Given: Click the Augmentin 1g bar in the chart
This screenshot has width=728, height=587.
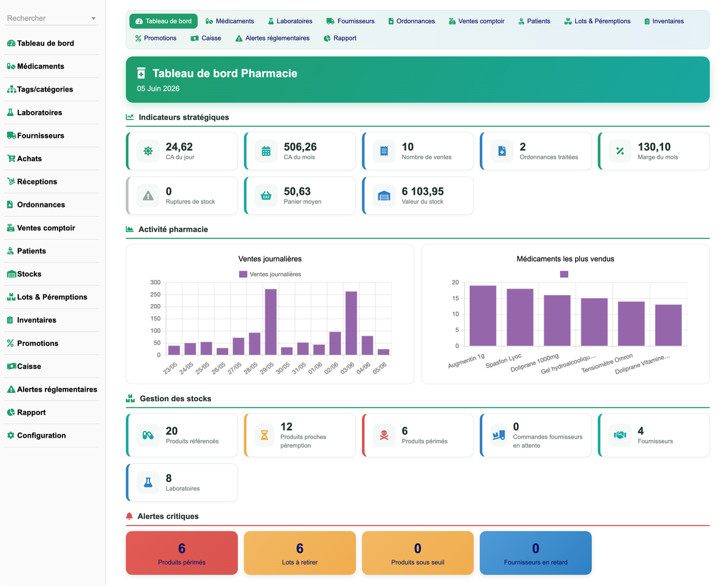Looking at the screenshot, I should click(x=483, y=316).
